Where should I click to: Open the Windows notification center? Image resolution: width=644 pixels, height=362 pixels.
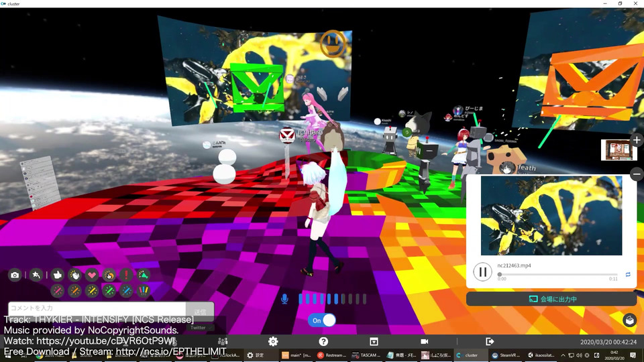tap(633, 355)
